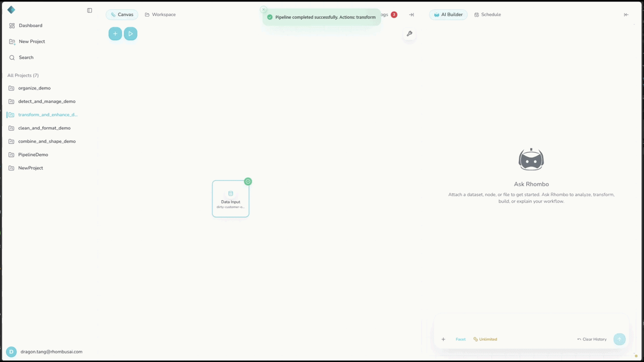644x362 pixels.
Task: Click the Search magnifier icon
Action: click(12, 58)
